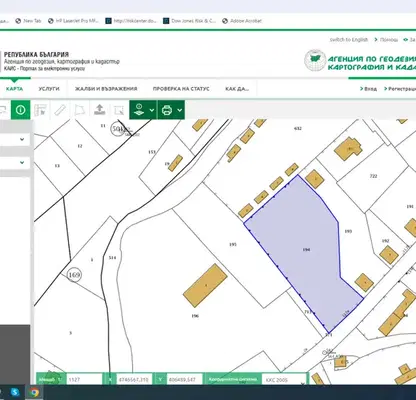Image resolution: width=416 pixels, height=400 pixels.
Task: Click the upload file toolbar icon
Action: pos(99,110)
